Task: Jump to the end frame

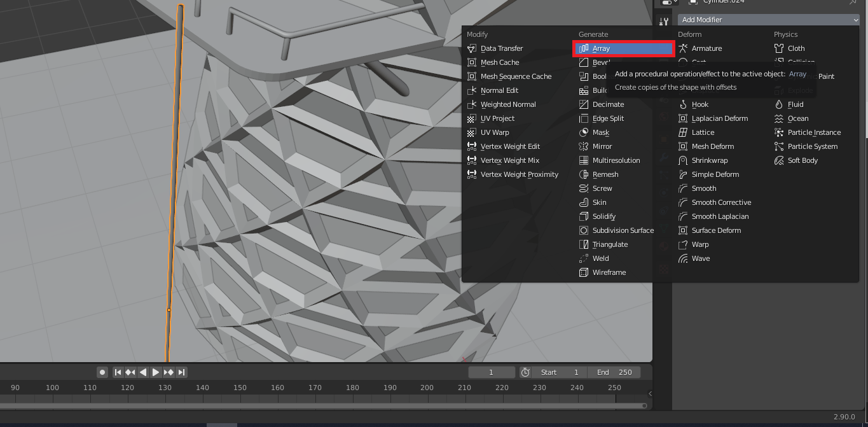Action: coord(181,372)
